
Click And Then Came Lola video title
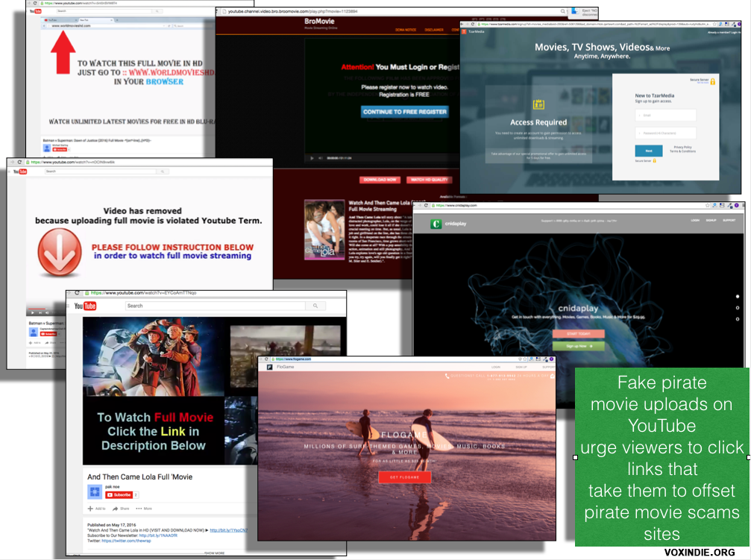coord(140,477)
